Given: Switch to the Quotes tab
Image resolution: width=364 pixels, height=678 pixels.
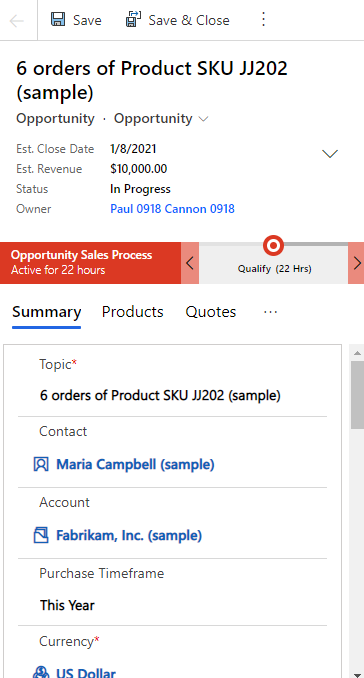Looking at the screenshot, I should pyautogui.click(x=211, y=312).
